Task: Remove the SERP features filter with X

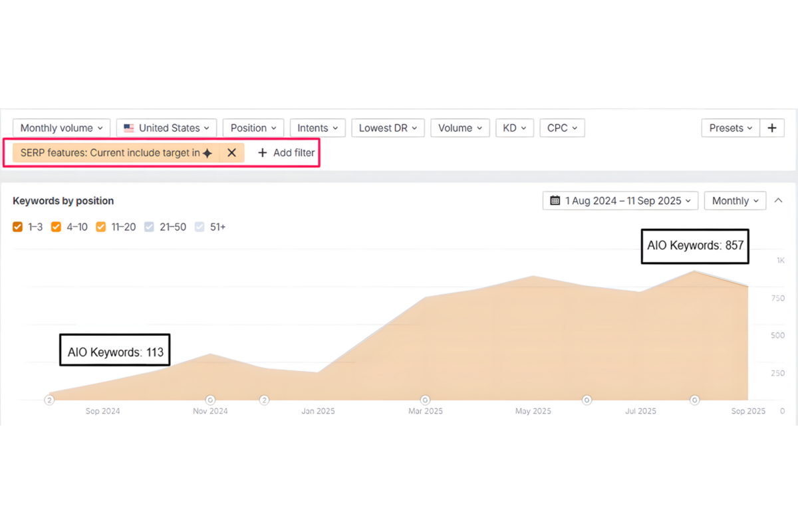Action: point(231,153)
